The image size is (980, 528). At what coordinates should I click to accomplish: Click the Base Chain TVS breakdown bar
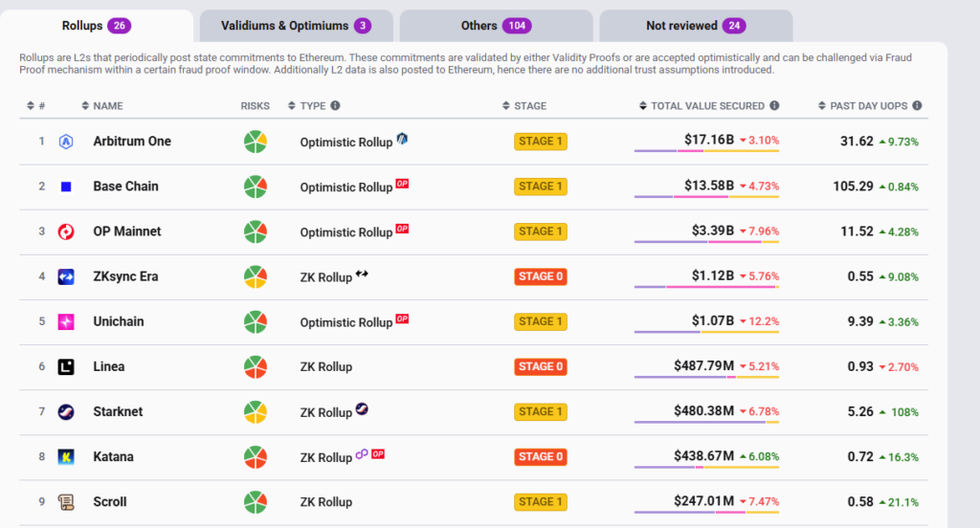tap(707, 197)
